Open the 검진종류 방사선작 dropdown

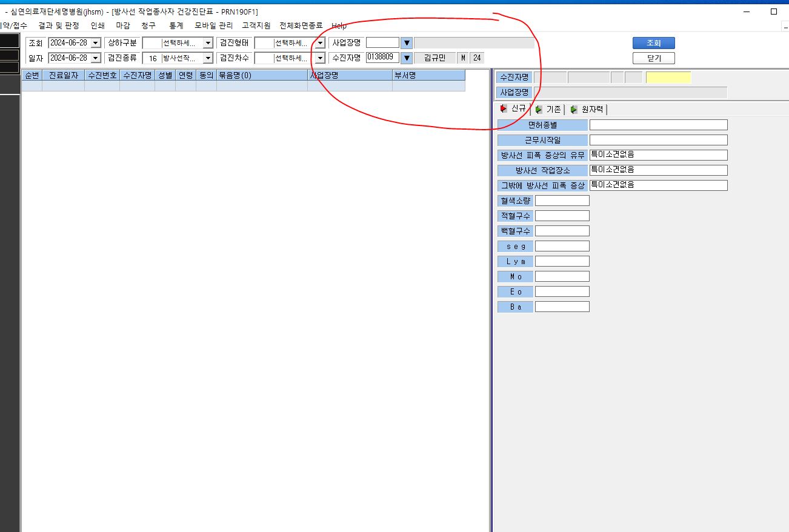208,58
